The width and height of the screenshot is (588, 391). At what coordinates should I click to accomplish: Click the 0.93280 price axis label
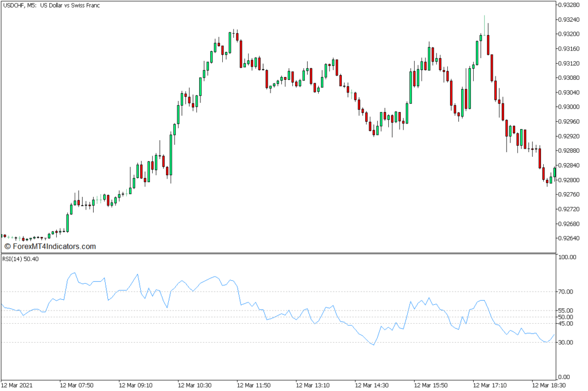click(x=571, y=5)
